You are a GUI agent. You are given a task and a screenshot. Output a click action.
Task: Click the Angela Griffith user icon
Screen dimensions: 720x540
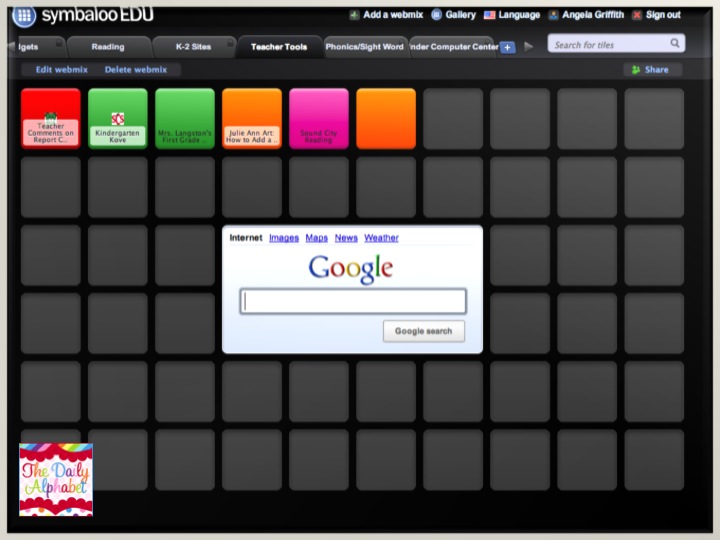tap(553, 15)
